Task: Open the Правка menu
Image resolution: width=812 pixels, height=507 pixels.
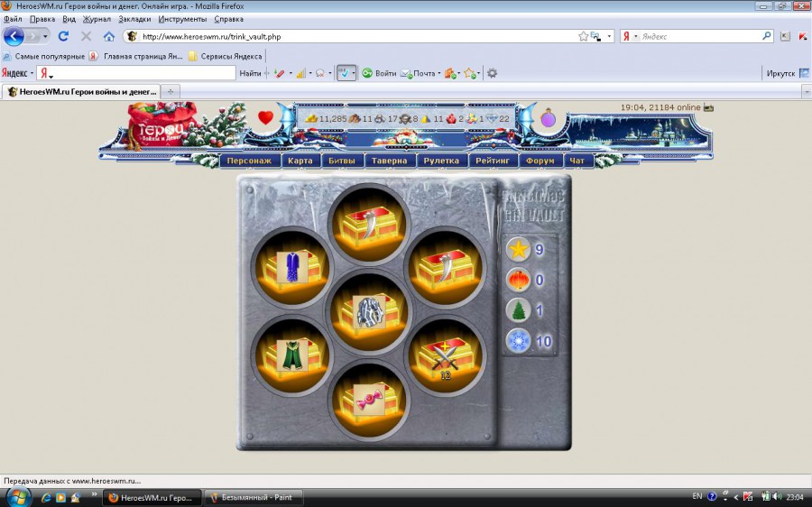Action: click(x=42, y=19)
